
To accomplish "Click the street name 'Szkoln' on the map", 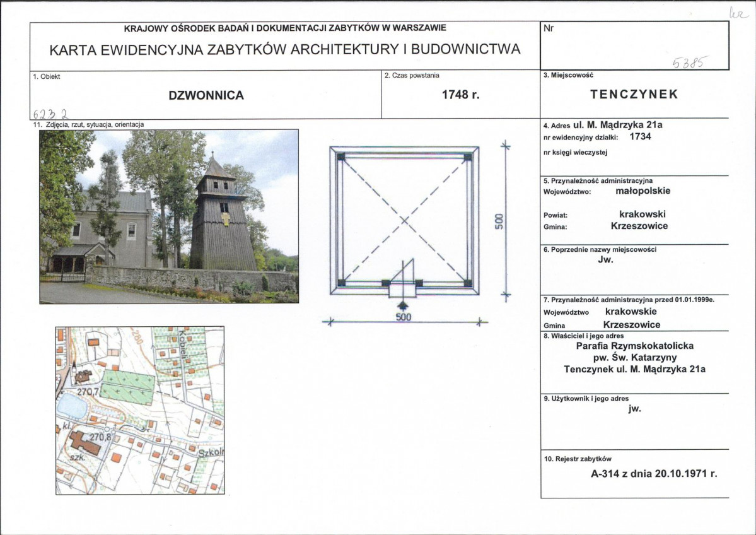I will pos(211,452).
